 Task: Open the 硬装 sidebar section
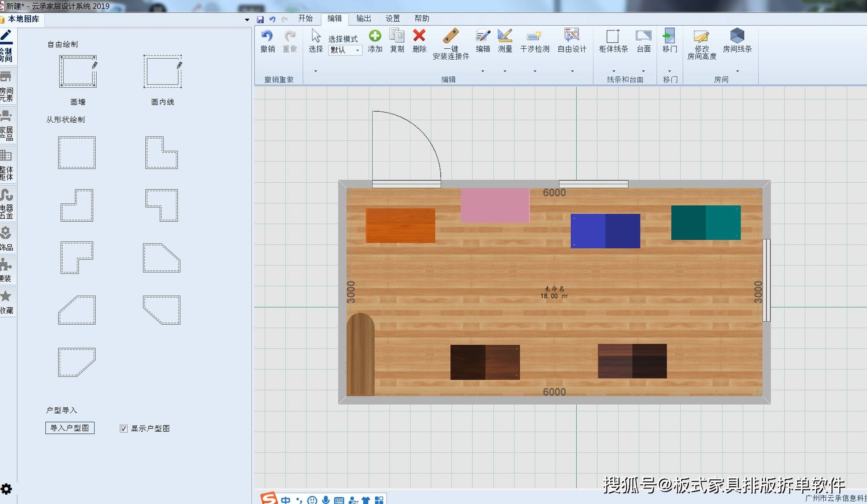7,270
